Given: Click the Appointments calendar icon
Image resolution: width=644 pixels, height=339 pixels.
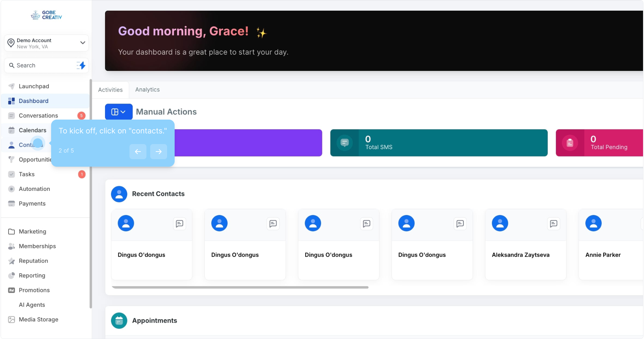Looking at the screenshot, I should click(119, 320).
